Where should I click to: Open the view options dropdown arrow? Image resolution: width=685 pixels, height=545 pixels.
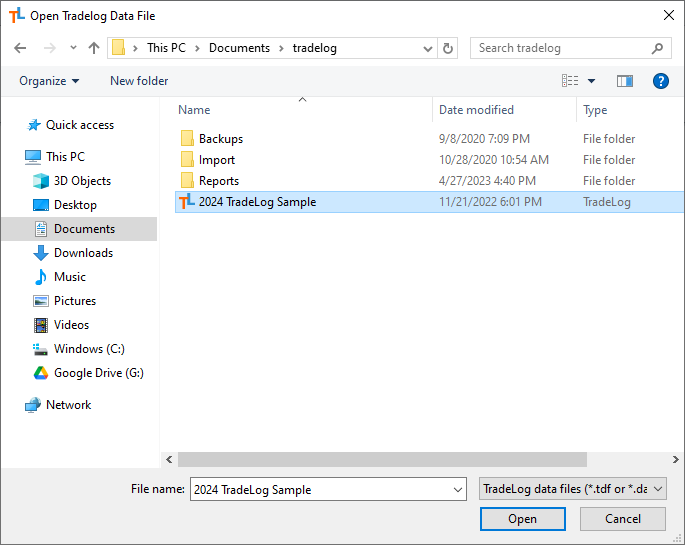pos(591,81)
